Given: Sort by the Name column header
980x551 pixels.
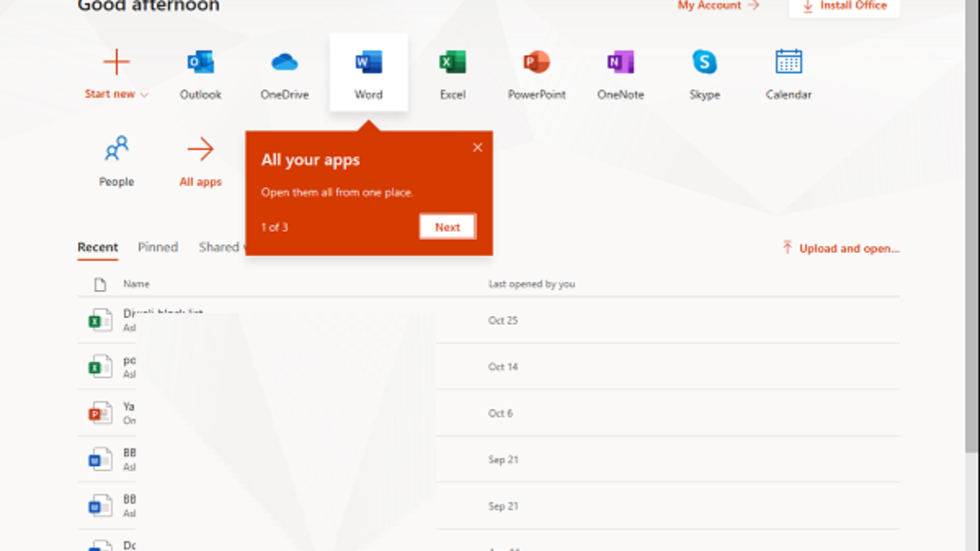Looking at the screenshot, I should [136, 284].
